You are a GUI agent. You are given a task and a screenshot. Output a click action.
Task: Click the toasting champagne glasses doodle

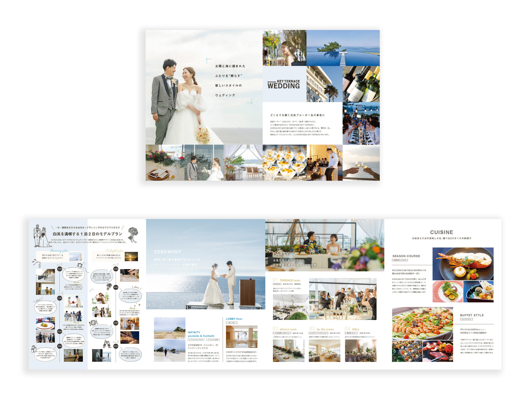pos(107,344)
